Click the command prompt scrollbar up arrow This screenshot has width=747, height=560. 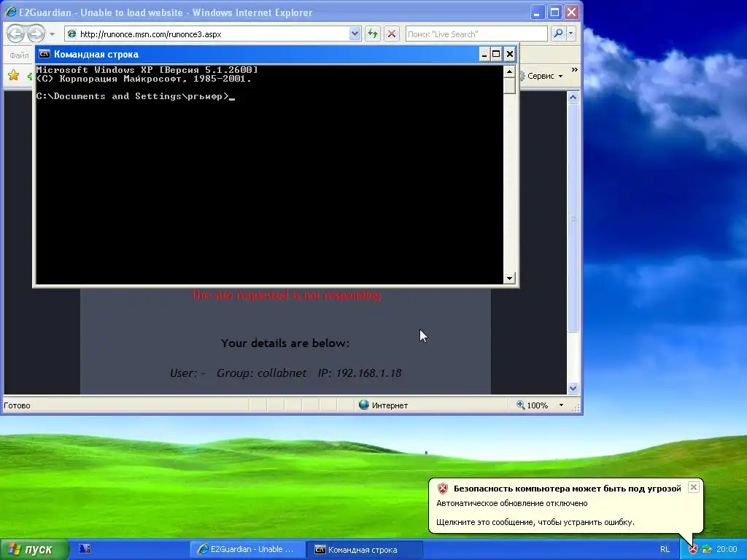509,72
